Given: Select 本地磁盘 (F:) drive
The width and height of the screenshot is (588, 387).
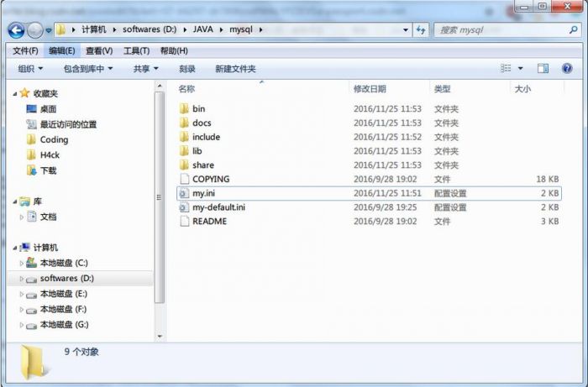Looking at the screenshot, I should click(x=63, y=310).
